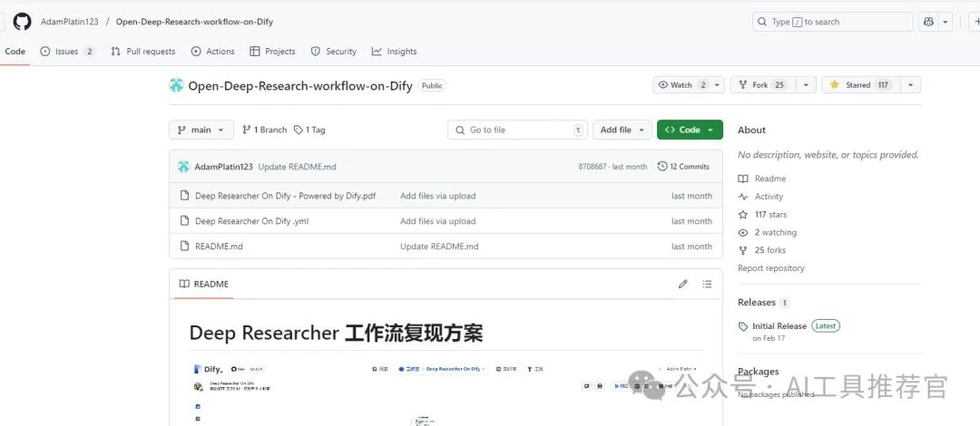Open the green Code dropdown button
Image resolution: width=980 pixels, height=426 pixels.
(x=690, y=130)
